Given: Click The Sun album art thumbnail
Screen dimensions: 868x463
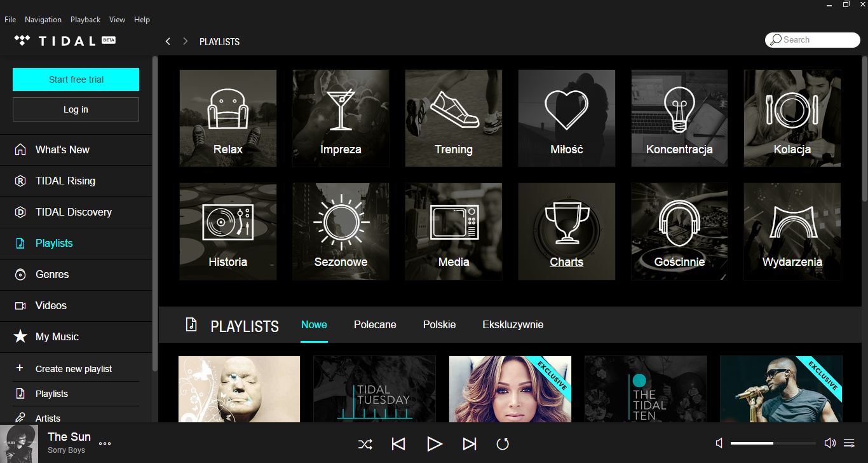Looking at the screenshot, I should coord(19,443).
